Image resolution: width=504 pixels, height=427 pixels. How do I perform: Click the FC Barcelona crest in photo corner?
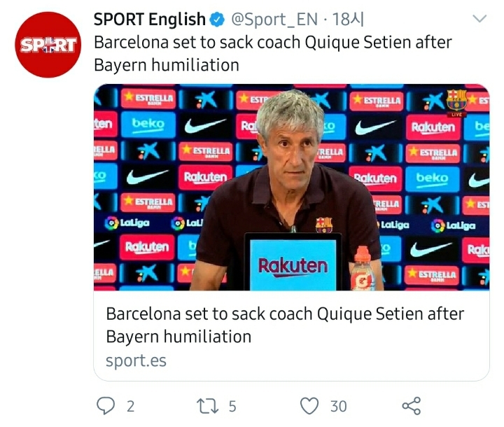[456, 99]
